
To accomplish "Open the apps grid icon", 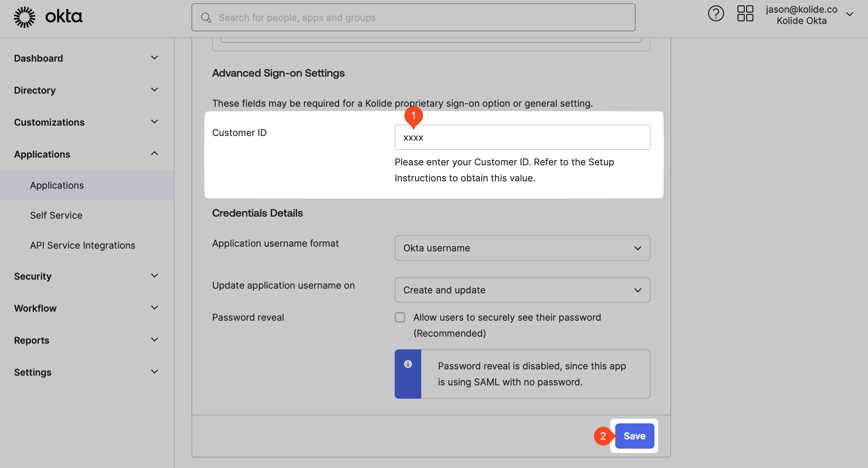I will click(745, 13).
